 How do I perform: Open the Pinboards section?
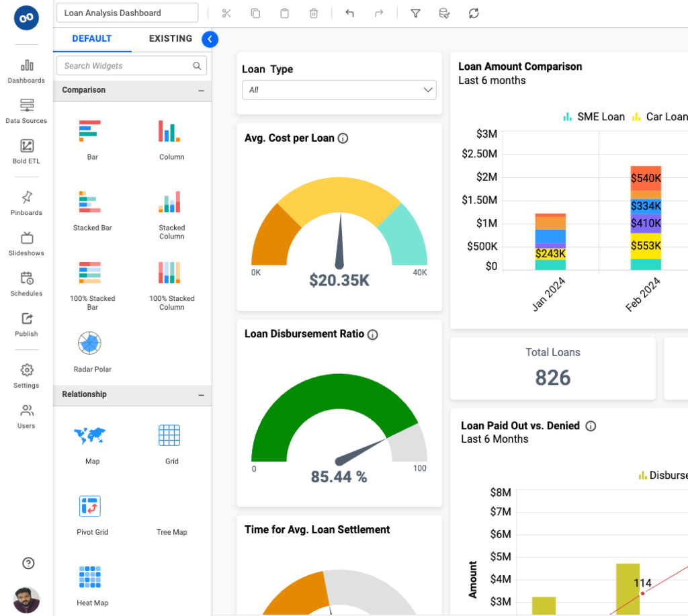click(26, 203)
